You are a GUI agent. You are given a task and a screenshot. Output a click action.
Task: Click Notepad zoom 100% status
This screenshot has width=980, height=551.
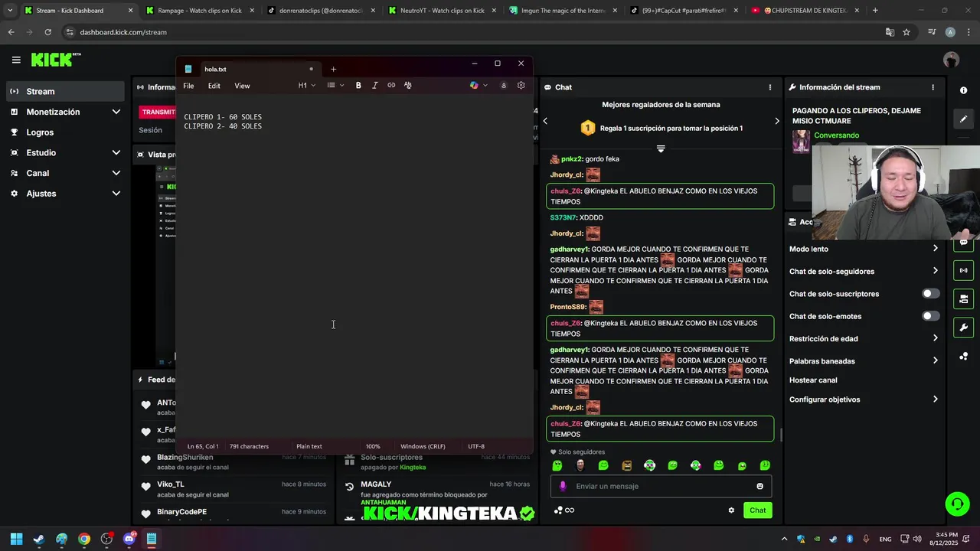point(373,446)
